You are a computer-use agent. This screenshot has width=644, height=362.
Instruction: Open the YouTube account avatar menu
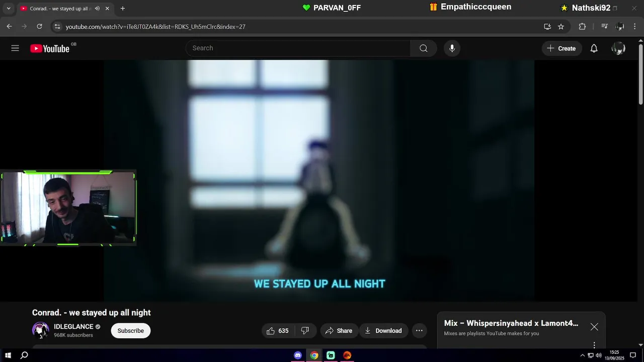618,48
